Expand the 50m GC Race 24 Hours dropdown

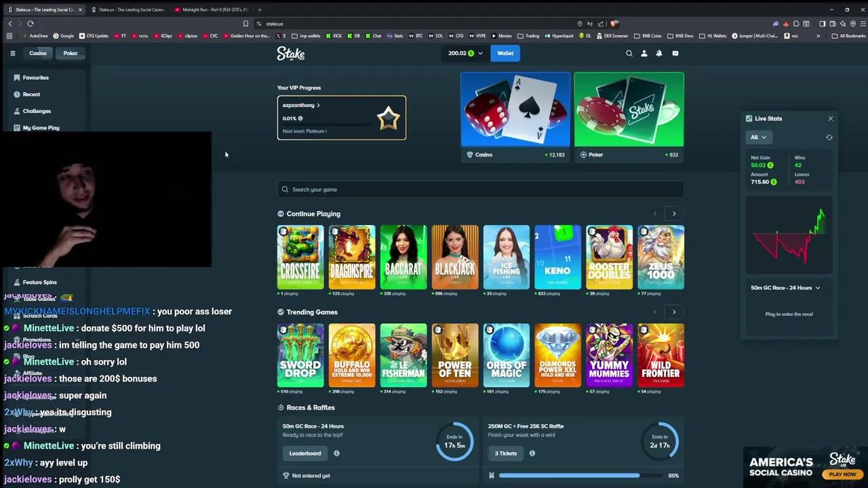[785, 287]
